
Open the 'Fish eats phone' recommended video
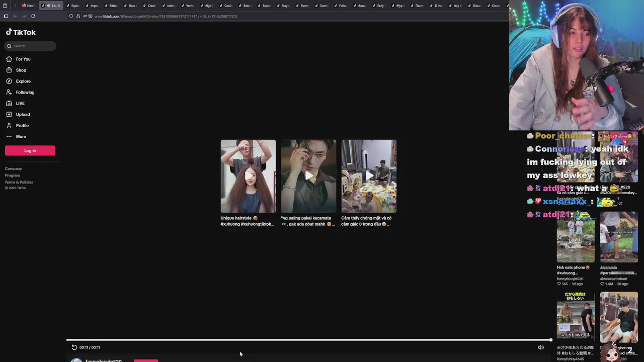(x=576, y=237)
